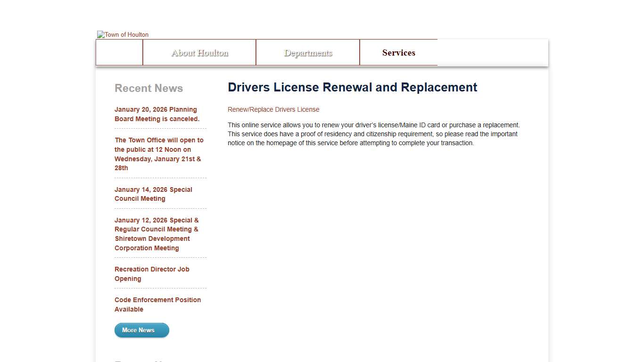
Task: Select the Services navigation tab
Action: (398, 52)
